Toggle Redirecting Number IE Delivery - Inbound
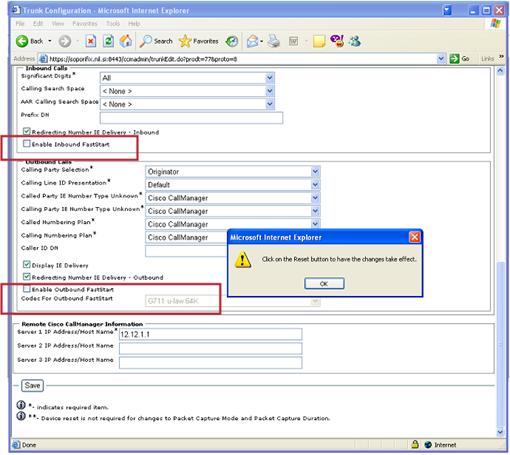Viewport: 510px width, 455px height. click(27, 131)
